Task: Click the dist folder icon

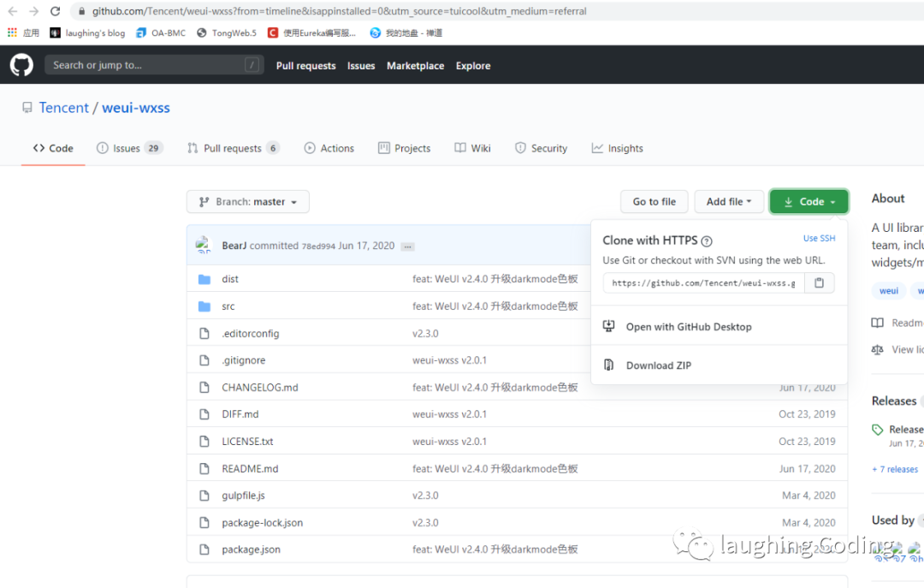Action: coord(204,279)
